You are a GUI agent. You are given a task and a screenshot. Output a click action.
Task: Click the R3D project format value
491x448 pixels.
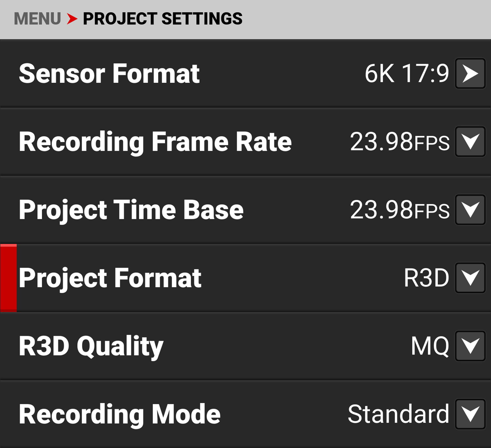(426, 278)
